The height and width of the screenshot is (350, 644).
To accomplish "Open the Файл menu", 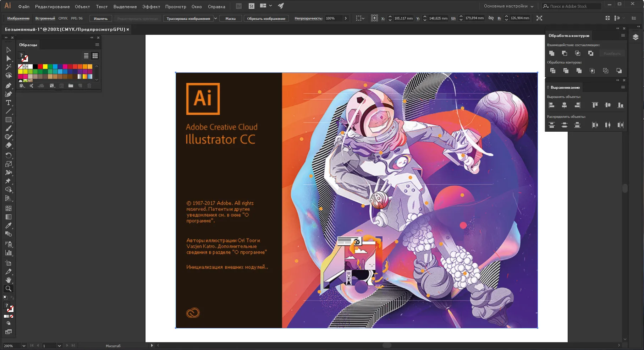I will point(24,6).
